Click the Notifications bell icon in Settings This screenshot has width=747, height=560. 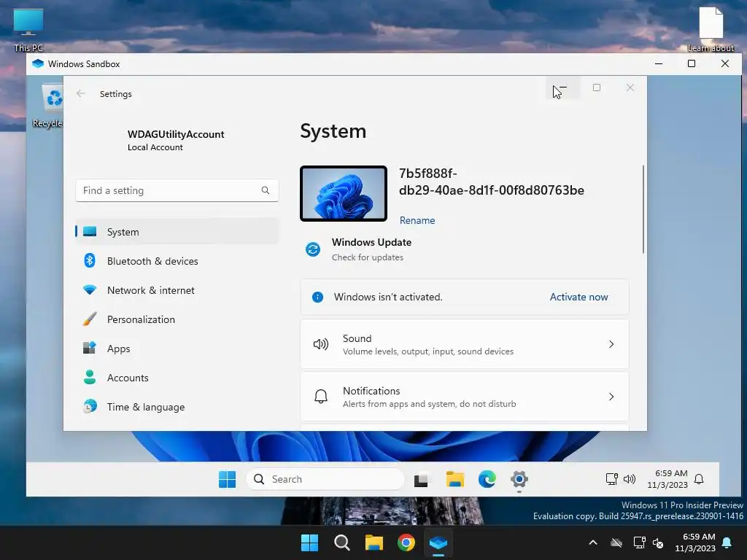[321, 397]
